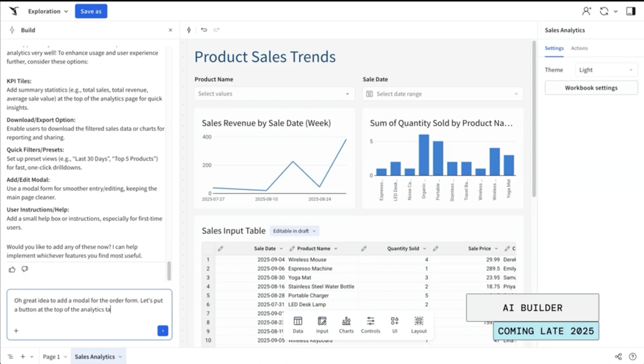Screen dimensions: 644x364
Task: Select the Layout element icon
Action: coord(419,324)
